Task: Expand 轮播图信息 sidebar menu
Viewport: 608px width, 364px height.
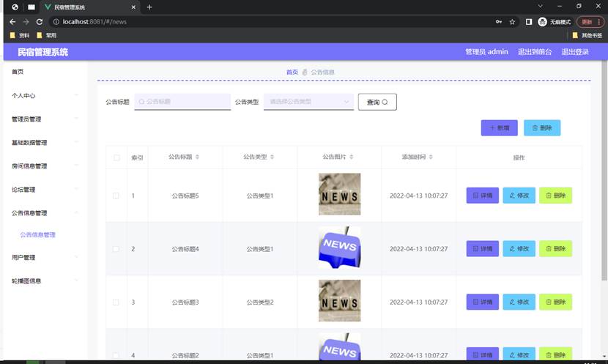Action: click(45, 281)
